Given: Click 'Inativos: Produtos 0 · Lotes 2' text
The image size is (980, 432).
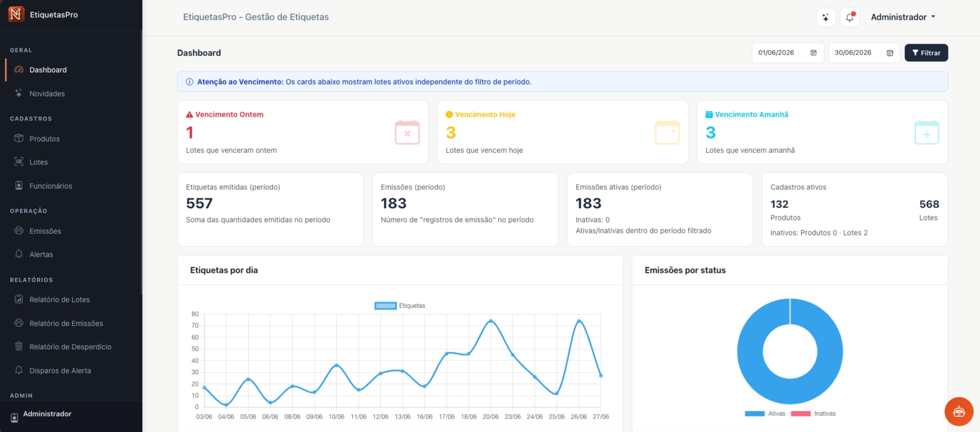Looking at the screenshot, I should 819,233.
